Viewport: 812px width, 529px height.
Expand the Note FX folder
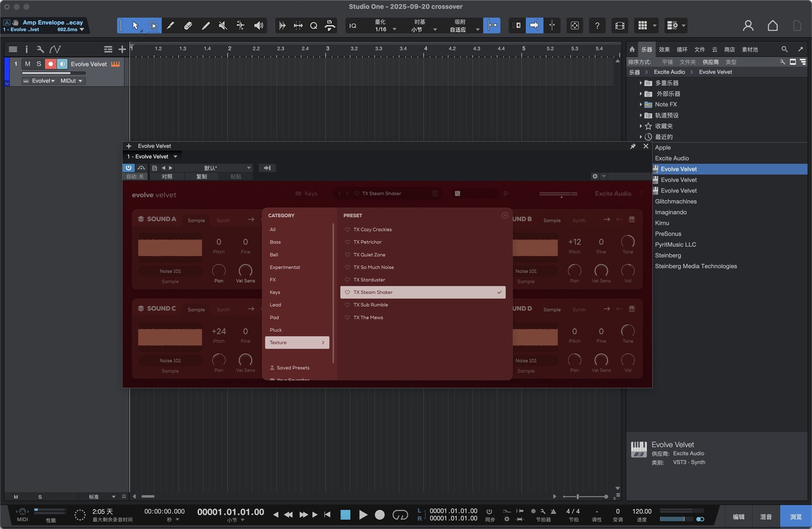tap(641, 105)
